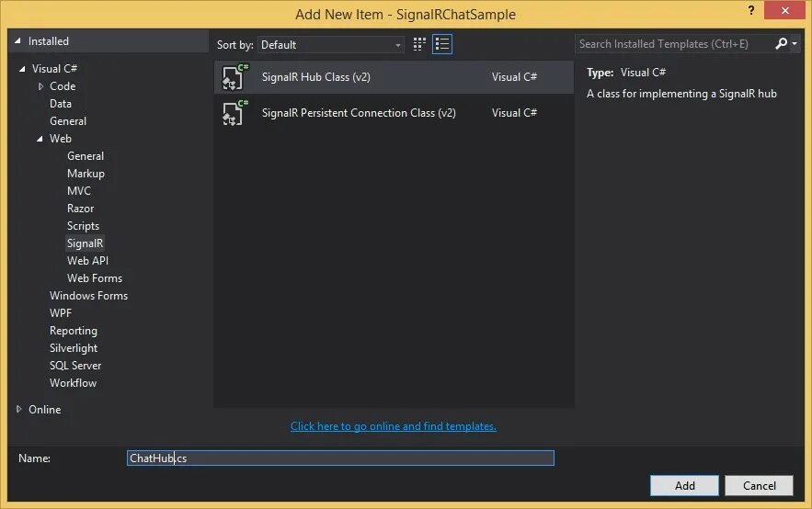Screen dimensions: 812x509
Task: Open the search options dropdown arrow
Action: (x=795, y=44)
